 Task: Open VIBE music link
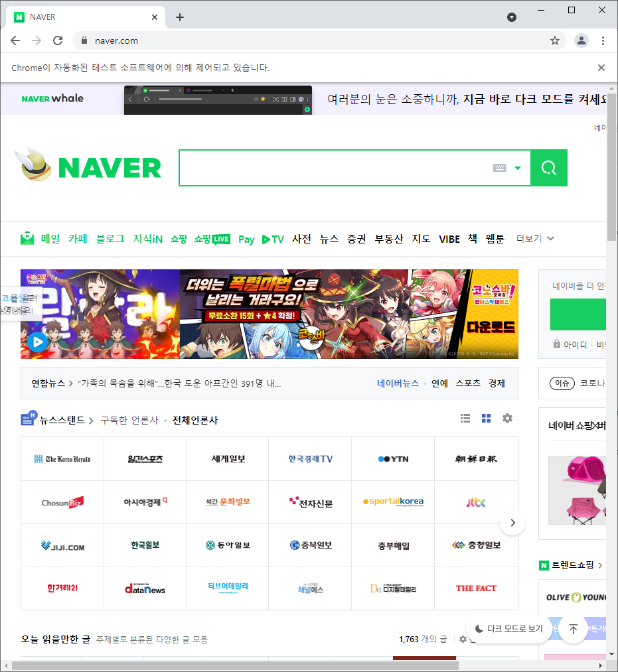tap(449, 239)
